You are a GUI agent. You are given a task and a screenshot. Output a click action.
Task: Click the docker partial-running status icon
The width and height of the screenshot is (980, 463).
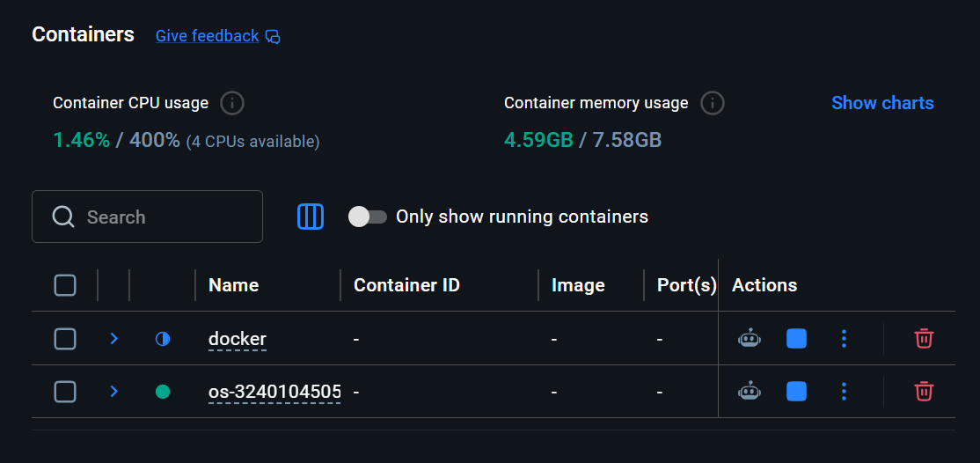click(x=163, y=339)
